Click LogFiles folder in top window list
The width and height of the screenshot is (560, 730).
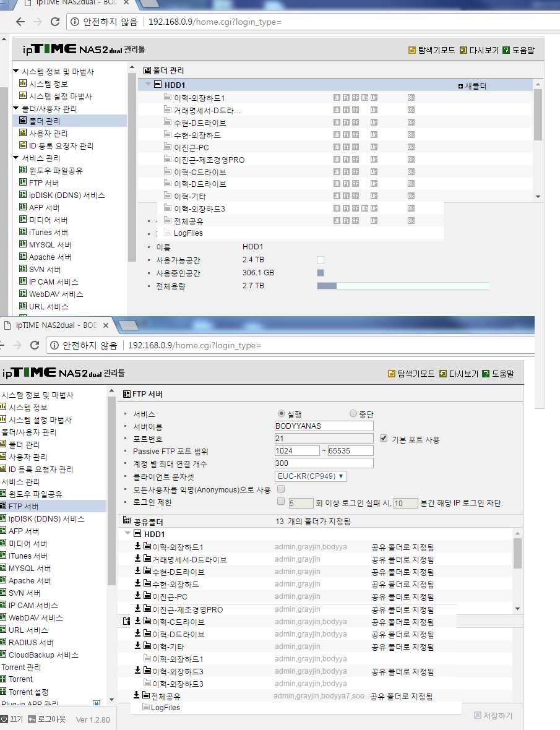coord(188,233)
